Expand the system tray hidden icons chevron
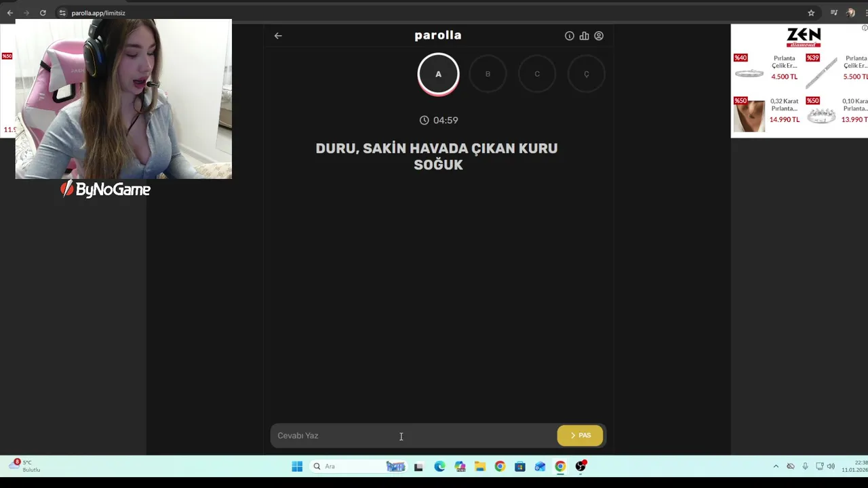Screen dimensions: 868x488 [x=776, y=466]
